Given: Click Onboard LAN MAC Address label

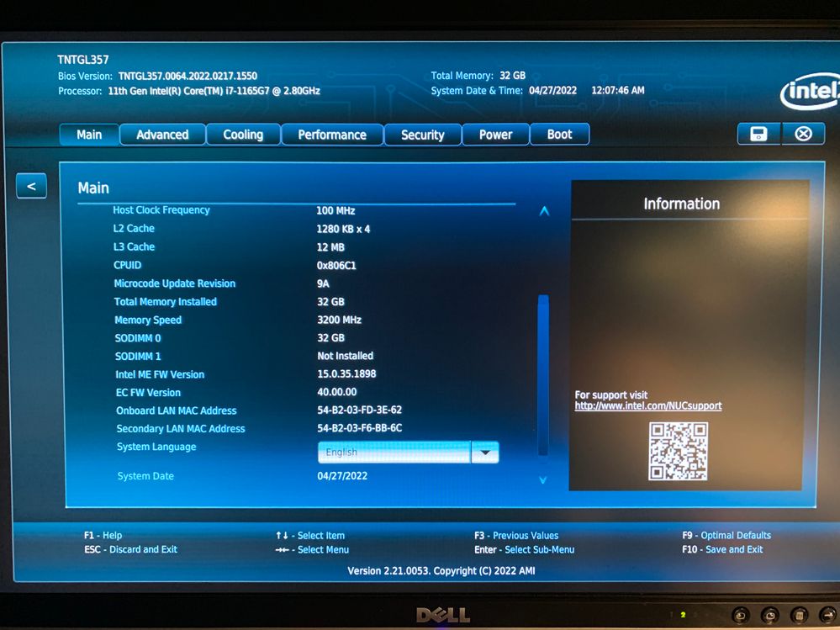Looking at the screenshot, I should (177, 410).
